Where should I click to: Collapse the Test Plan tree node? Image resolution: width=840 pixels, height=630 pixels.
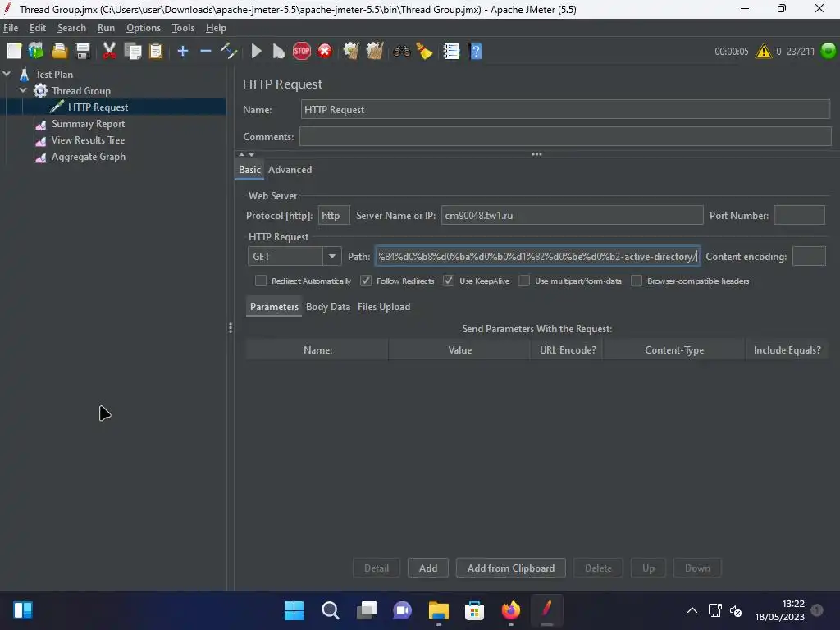coord(7,75)
